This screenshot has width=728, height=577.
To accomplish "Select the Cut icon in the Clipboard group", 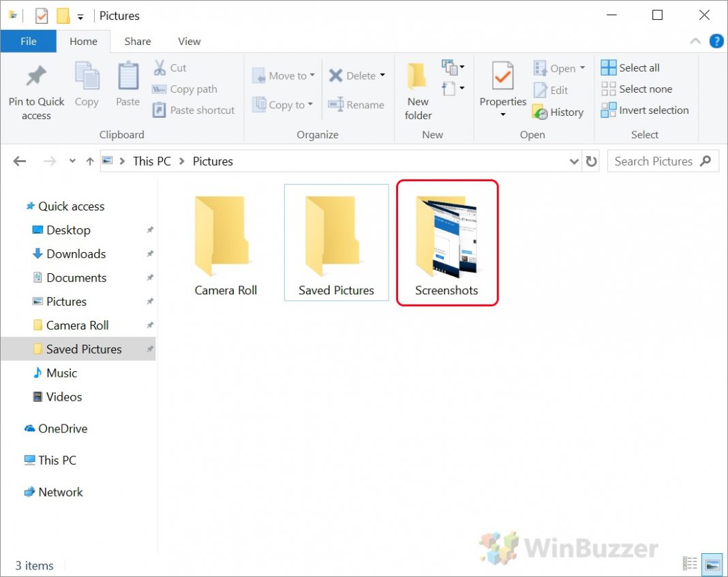I will coord(169,67).
